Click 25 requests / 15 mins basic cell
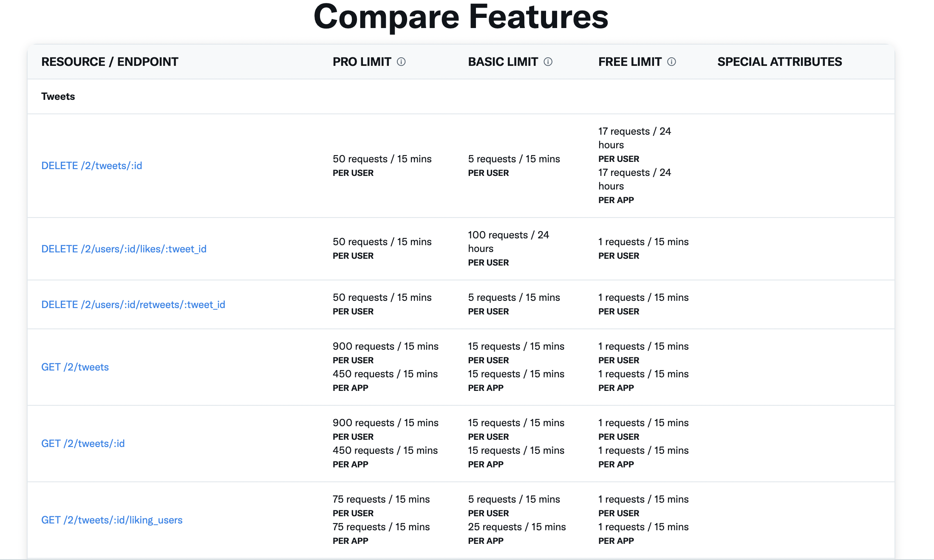934x560 pixels. coord(517,527)
